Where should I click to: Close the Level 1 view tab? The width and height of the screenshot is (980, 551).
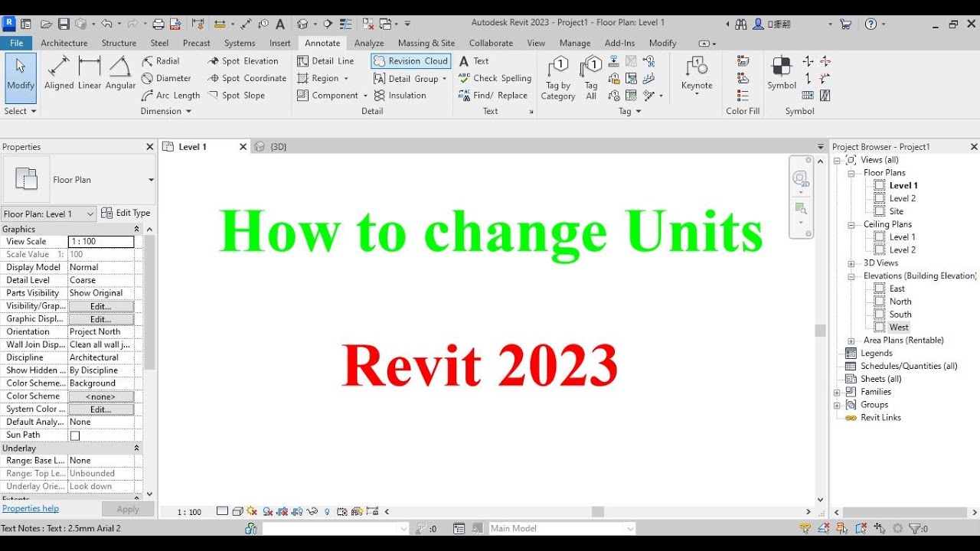coord(243,147)
